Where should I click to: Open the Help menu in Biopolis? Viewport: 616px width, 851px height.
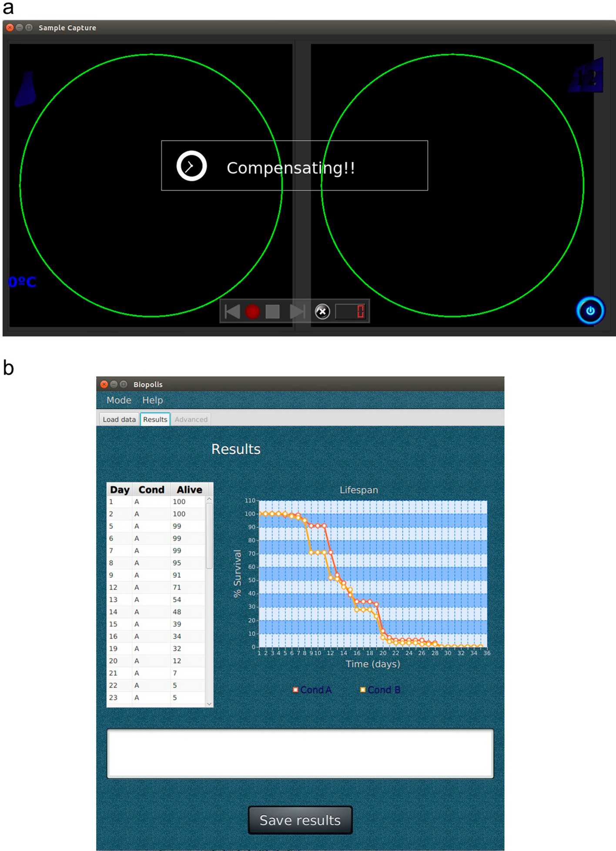click(153, 400)
